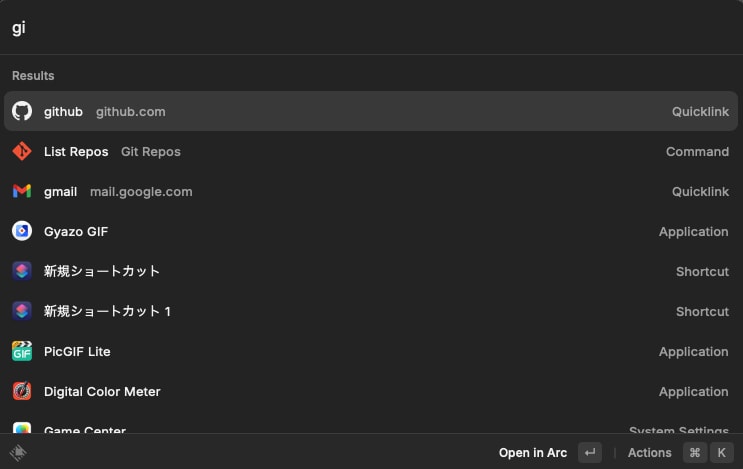The height and width of the screenshot is (469, 743).
Task: Select the List Repos command name
Action: pos(76,152)
